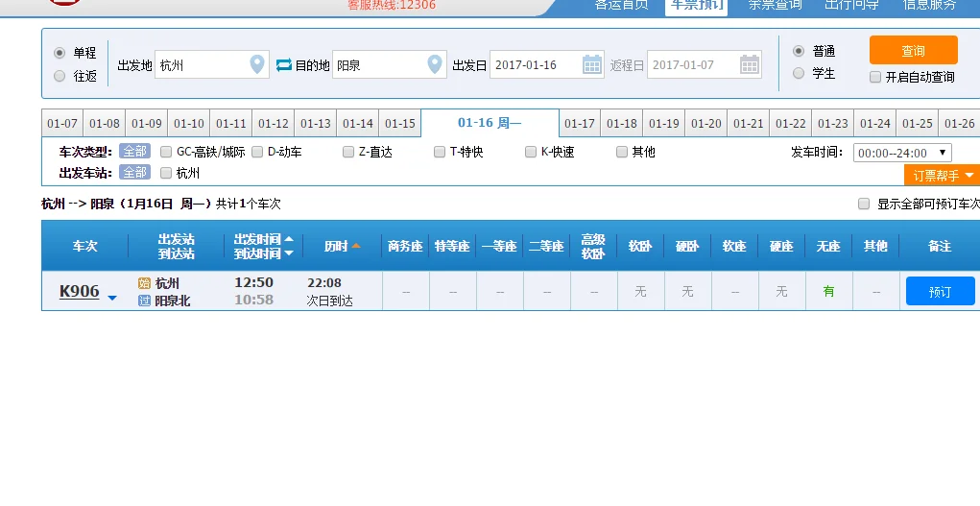Click the 车次 column header

[x=85, y=246]
